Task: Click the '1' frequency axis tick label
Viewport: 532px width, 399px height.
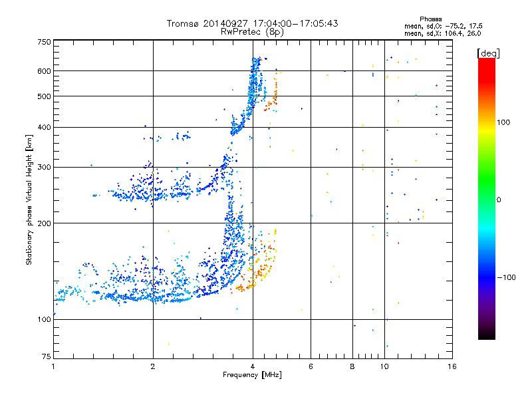Action: click(x=53, y=366)
